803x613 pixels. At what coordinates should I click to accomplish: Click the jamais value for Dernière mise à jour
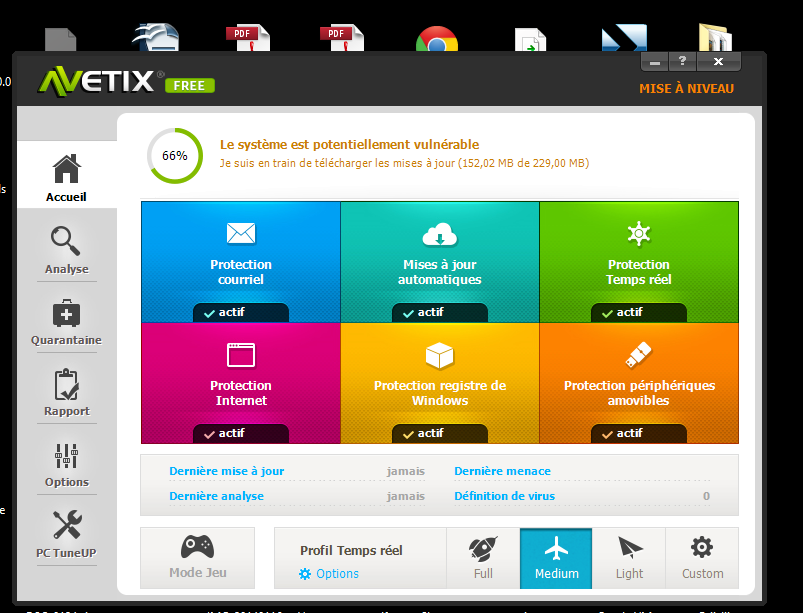tap(406, 471)
